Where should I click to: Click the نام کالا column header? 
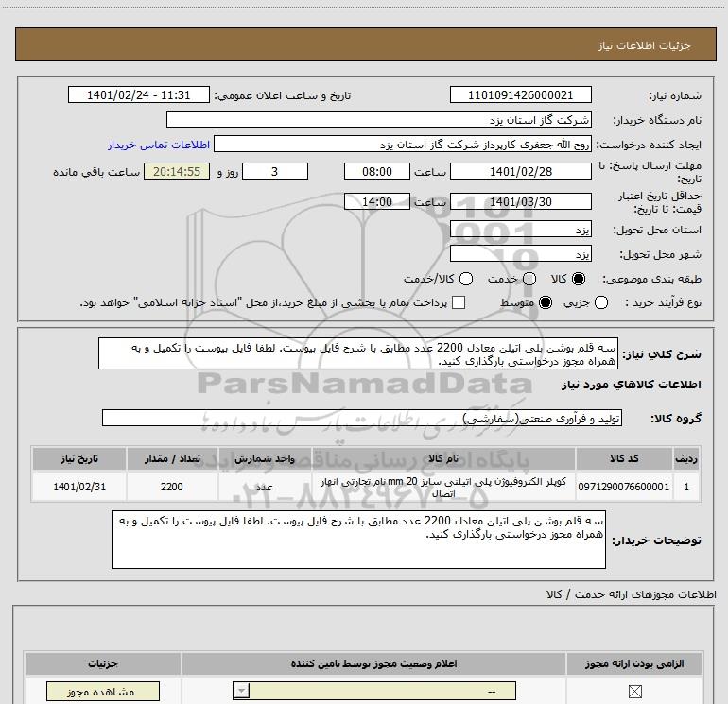443,458
